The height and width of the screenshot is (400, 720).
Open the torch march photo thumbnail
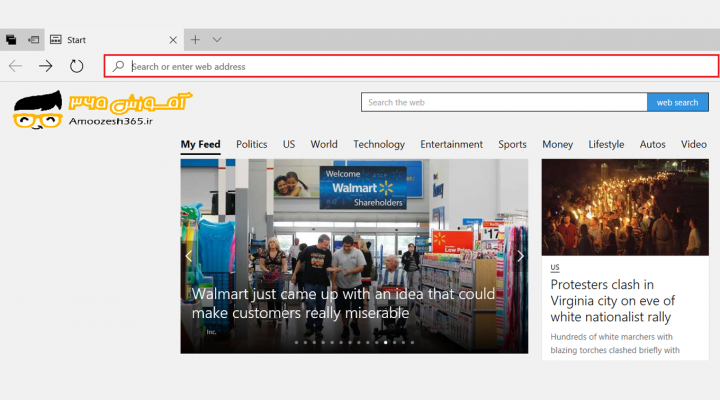tap(625, 207)
